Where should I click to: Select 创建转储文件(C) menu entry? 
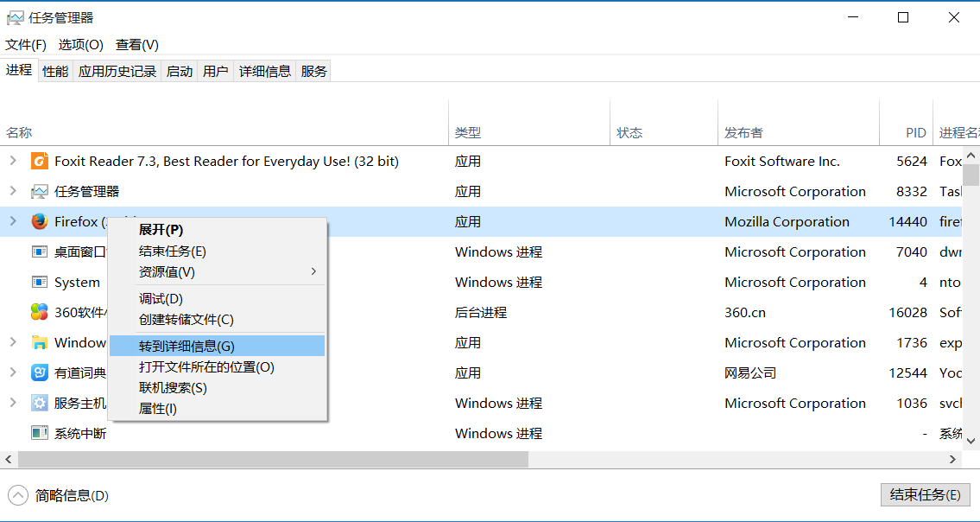tap(217, 320)
